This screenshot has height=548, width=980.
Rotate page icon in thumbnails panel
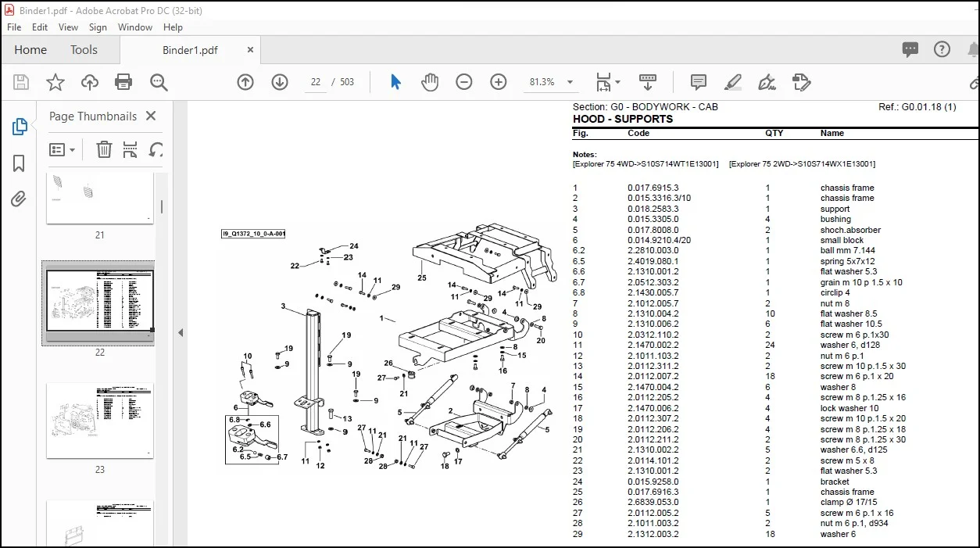pos(156,149)
